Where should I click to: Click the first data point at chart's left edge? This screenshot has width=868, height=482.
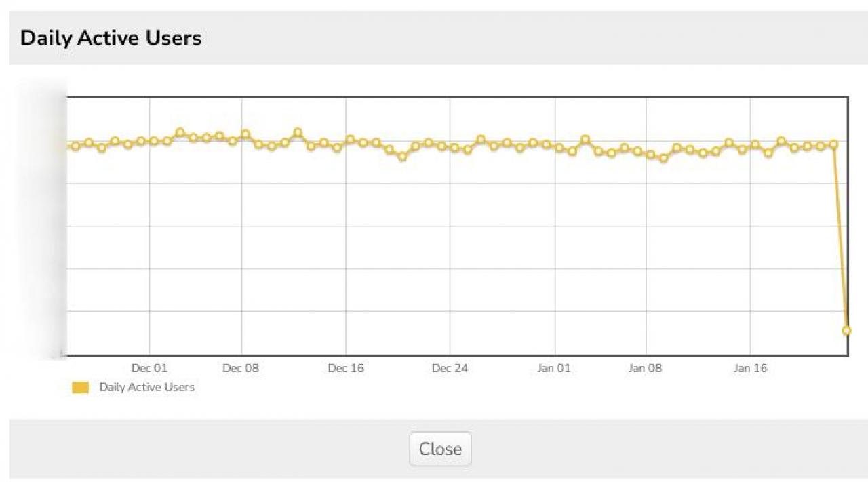(75, 146)
